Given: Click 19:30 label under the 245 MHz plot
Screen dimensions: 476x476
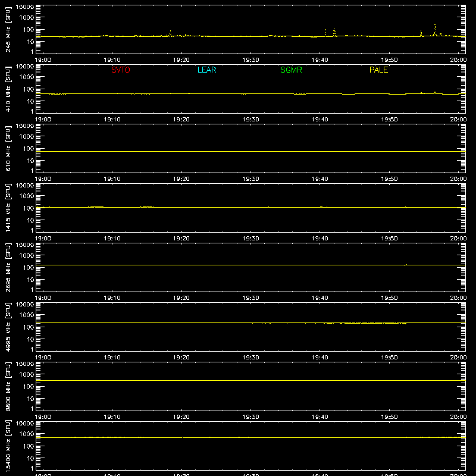Looking at the screenshot, I should coord(250,60).
